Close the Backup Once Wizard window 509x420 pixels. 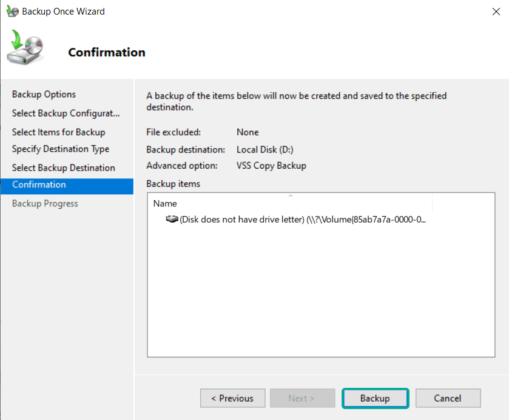496,12
